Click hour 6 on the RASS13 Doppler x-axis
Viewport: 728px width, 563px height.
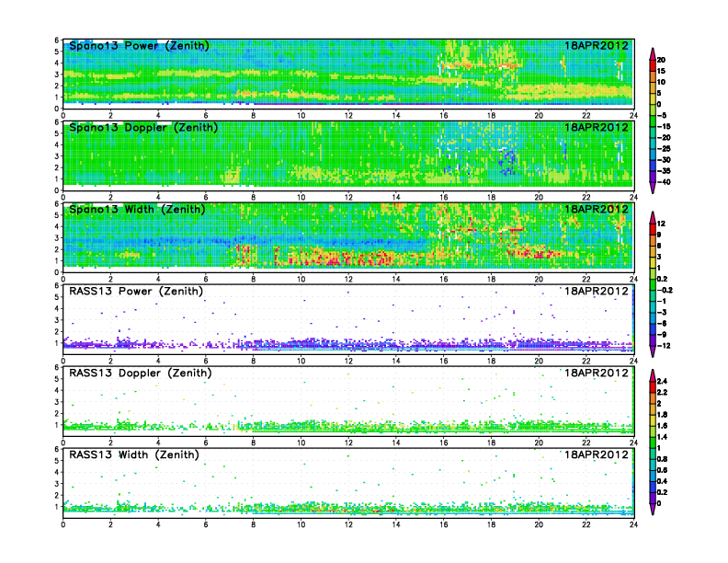pos(206,442)
